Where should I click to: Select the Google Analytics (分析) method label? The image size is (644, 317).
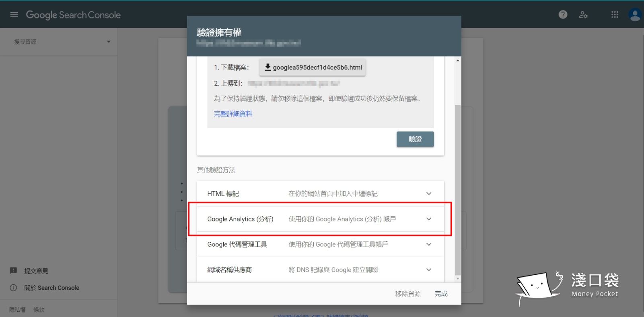coord(240,219)
